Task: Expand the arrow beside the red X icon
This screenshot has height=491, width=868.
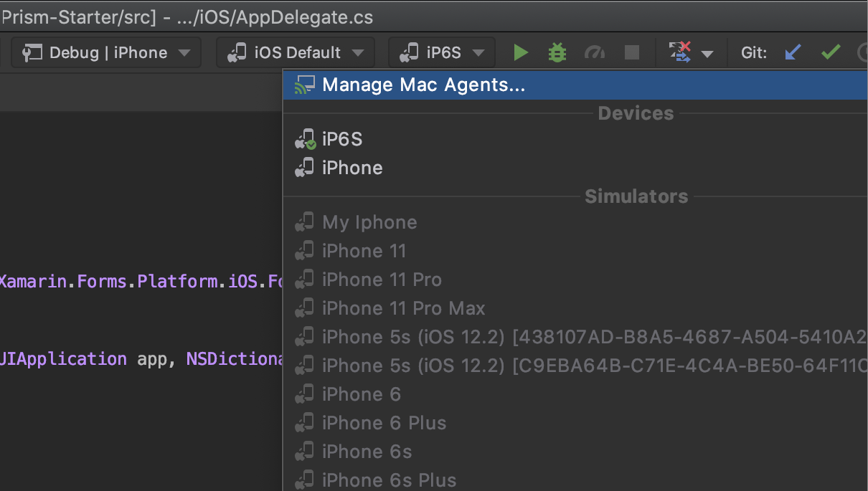Action: pos(708,54)
